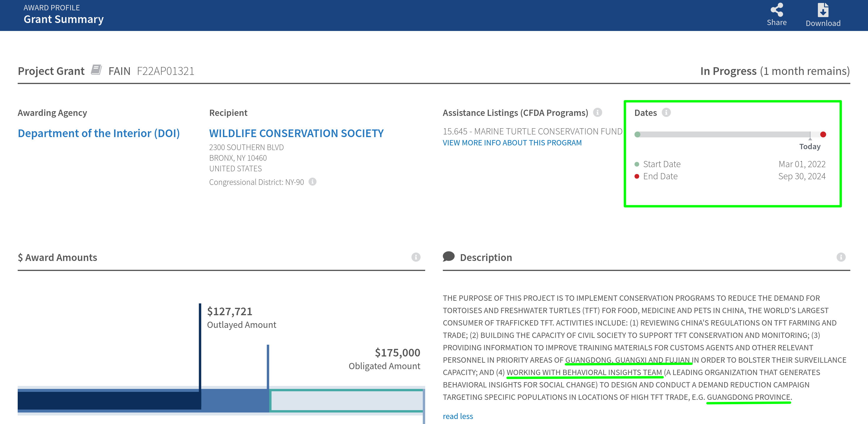This screenshot has width=868, height=424.
Task: Open info icon for Award Amounts section
Action: 416,257
